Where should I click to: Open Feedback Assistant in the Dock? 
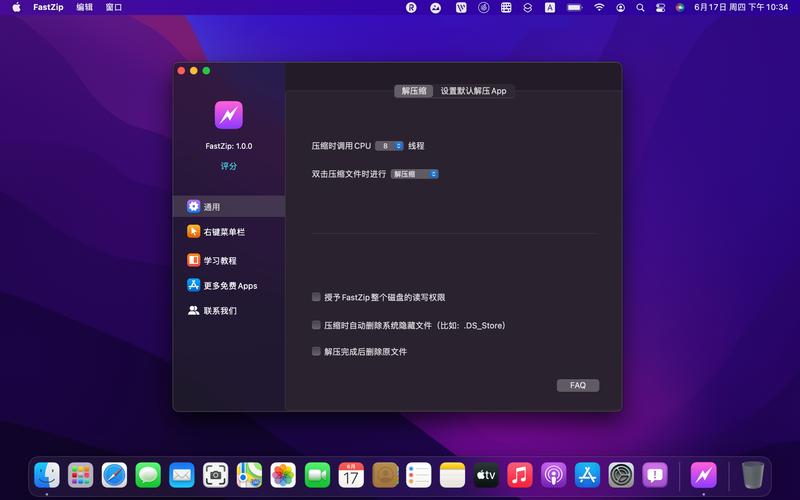click(x=655, y=475)
